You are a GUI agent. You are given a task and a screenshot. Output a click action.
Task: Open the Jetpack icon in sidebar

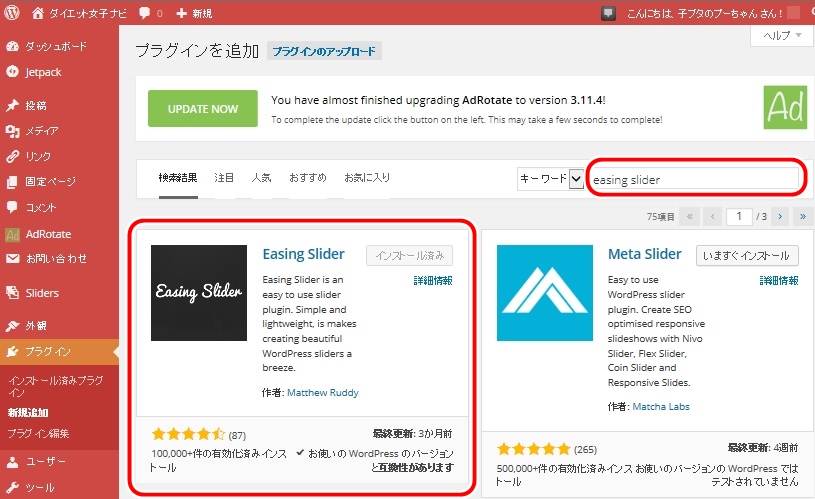point(12,72)
